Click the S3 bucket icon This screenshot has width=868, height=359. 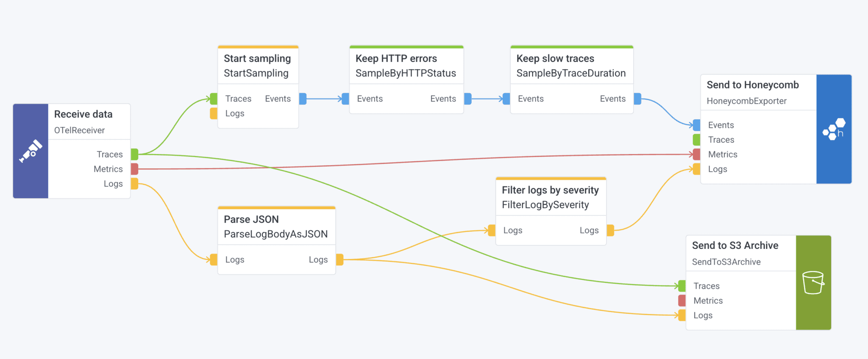coord(813,282)
